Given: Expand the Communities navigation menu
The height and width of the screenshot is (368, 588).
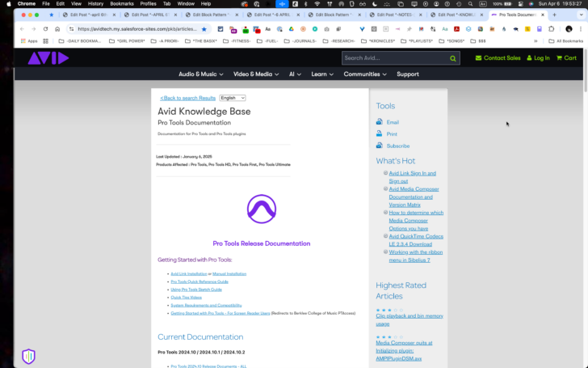Looking at the screenshot, I should click(x=364, y=74).
